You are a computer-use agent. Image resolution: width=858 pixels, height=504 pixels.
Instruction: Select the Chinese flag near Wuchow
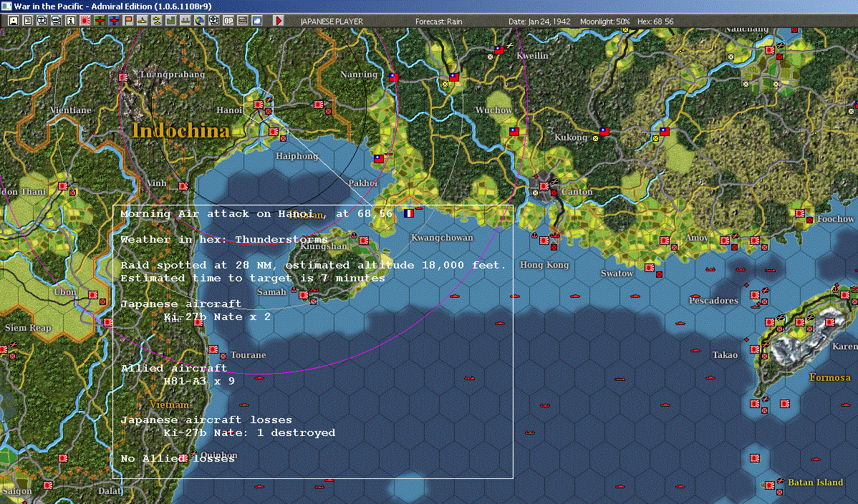coord(514,131)
